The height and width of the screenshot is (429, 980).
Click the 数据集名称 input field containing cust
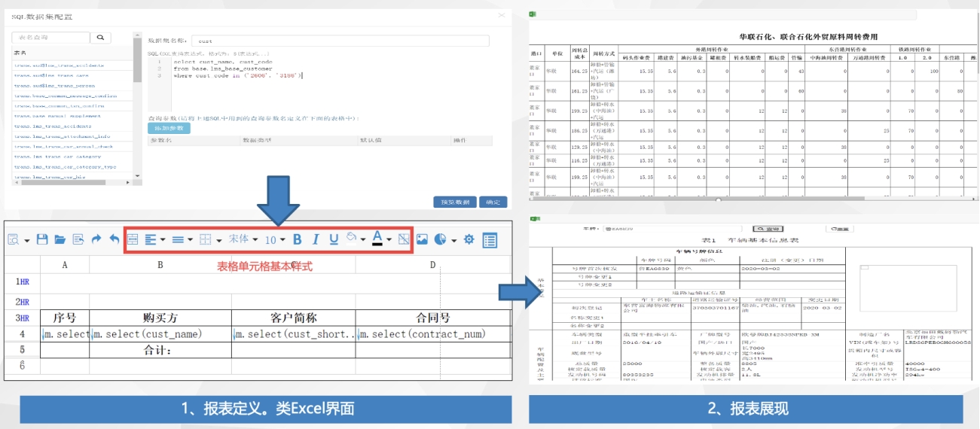tap(340, 41)
